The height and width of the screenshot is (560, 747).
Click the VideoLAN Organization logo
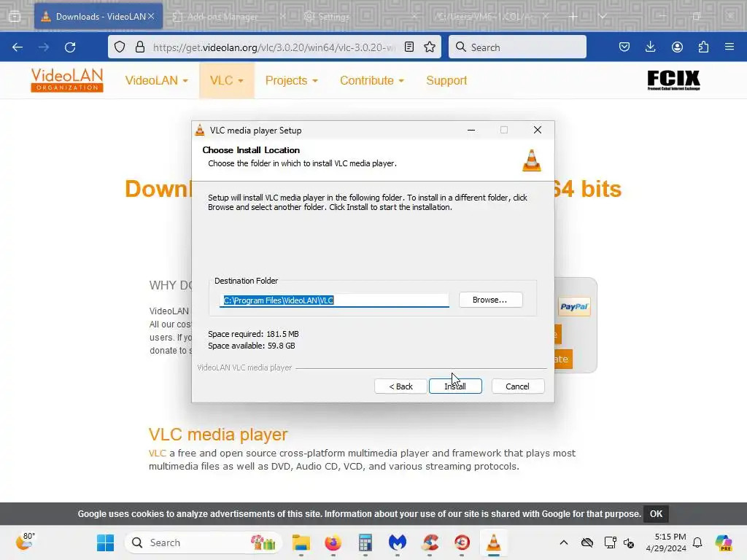point(67,80)
